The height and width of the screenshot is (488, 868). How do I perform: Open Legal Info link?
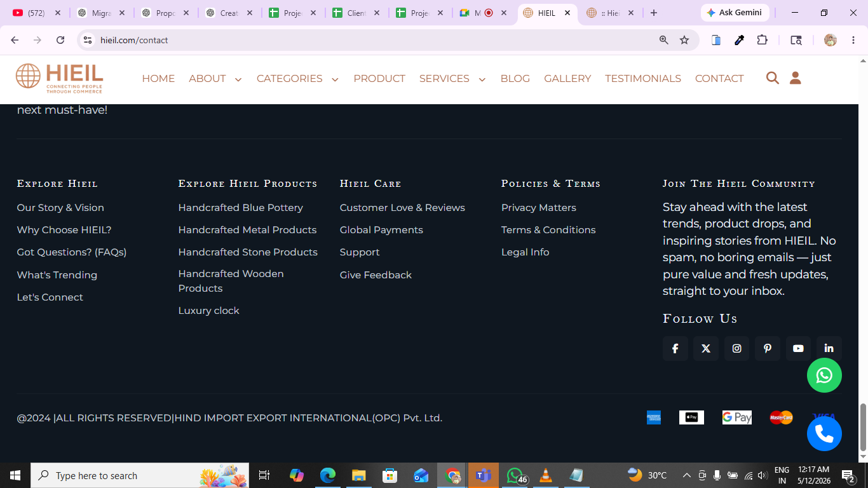click(526, 252)
